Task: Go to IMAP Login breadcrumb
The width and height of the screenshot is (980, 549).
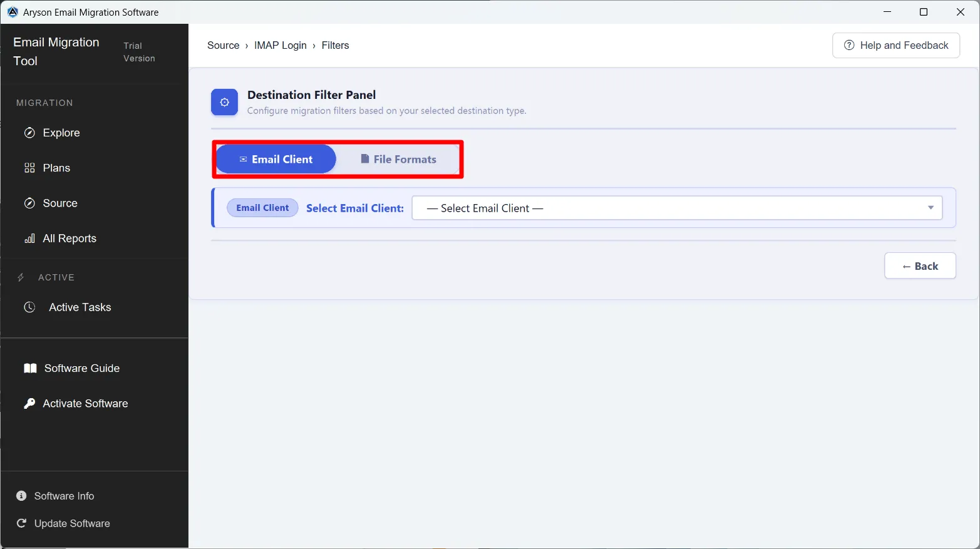Action: click(281, 45)
